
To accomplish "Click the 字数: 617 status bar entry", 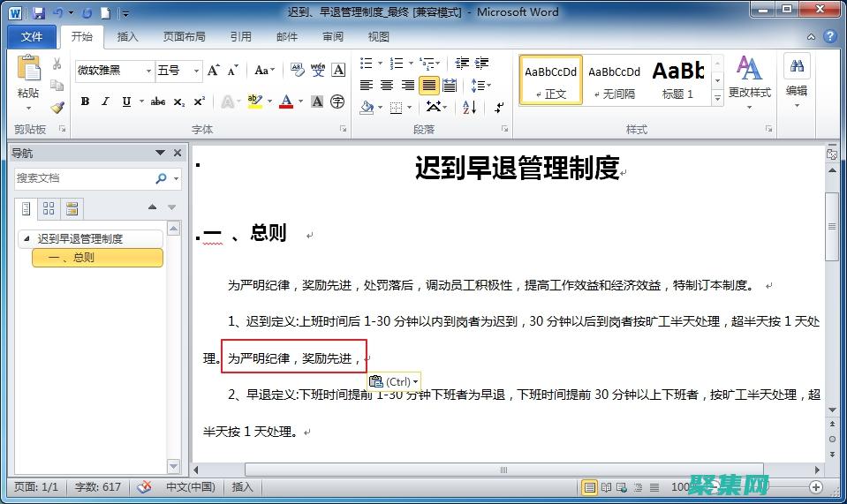I will 98,486.
